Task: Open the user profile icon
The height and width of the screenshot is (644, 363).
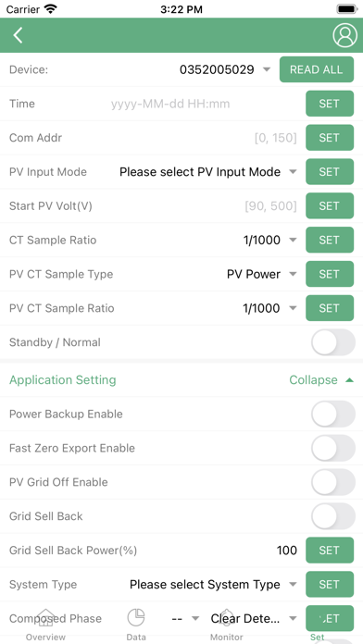Action: [x=344, y=35]
